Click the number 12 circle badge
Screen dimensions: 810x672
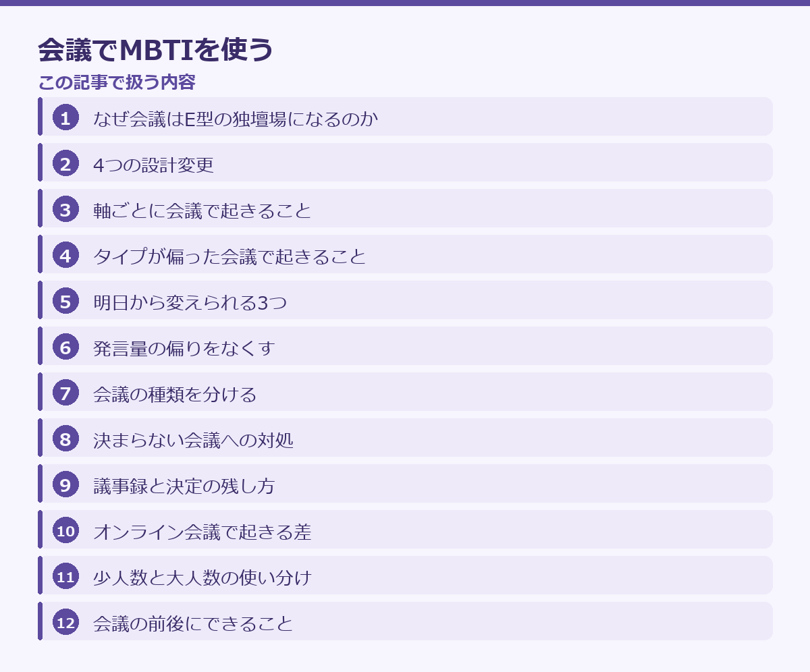65,623
